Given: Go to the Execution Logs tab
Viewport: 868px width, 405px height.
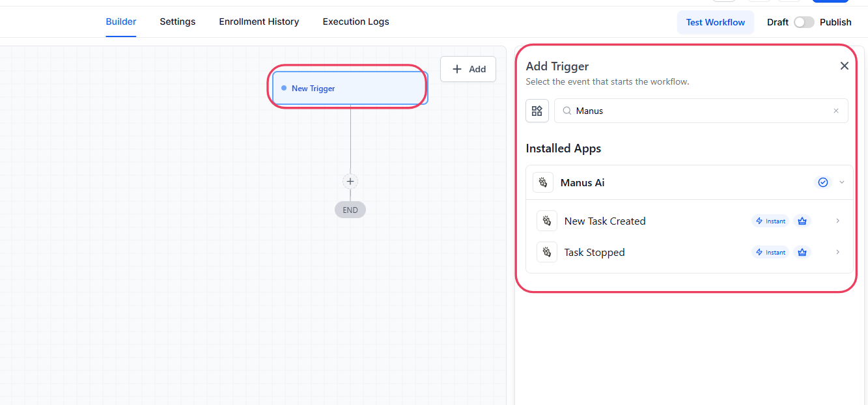Looking at the screenshot, I should (x=356, y=21).
